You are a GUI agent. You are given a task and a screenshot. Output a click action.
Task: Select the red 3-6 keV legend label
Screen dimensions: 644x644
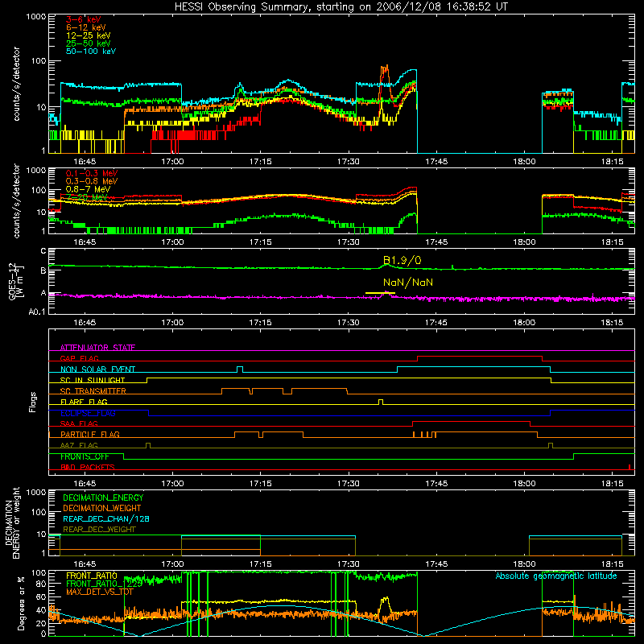point(84,19)
